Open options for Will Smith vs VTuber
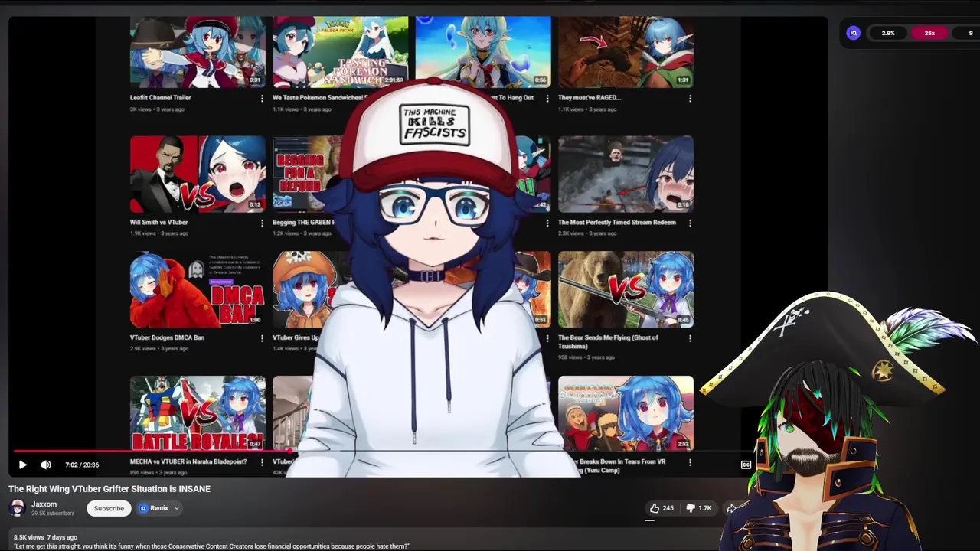 262,223
